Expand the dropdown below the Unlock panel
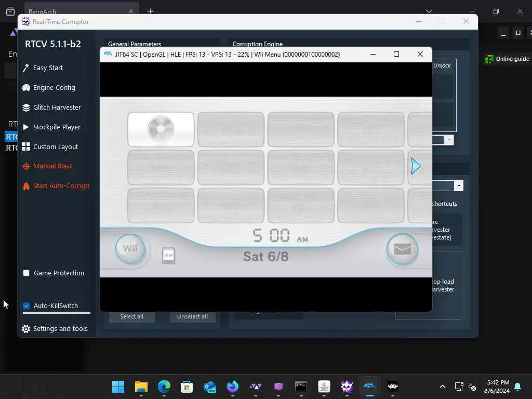The height and width of the screenshot is (399, 532). (449, 140)
